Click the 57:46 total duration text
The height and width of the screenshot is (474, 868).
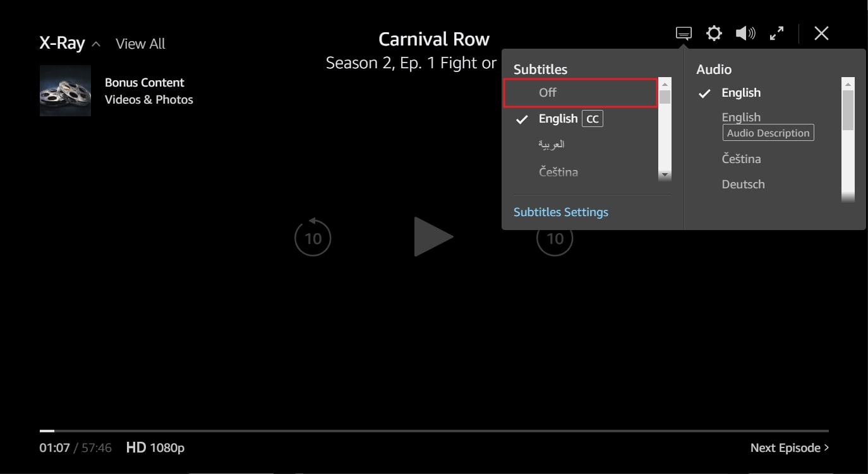97,448
